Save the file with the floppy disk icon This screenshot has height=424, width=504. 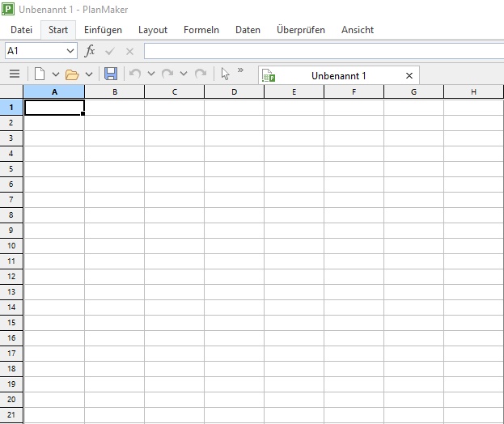pyautogui.click(x=111, y=74)
